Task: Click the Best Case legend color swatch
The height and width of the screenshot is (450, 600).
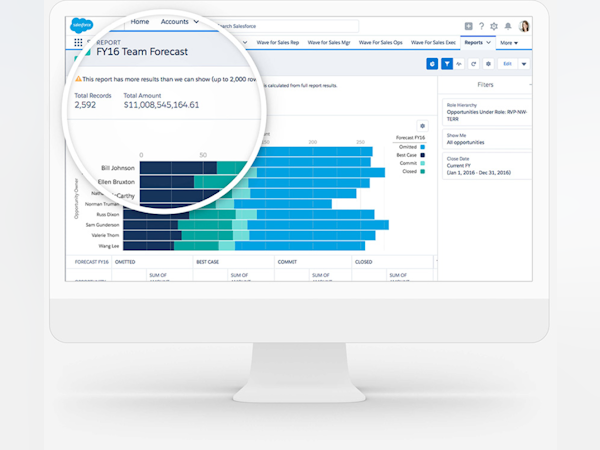Action: coord(423,155)
